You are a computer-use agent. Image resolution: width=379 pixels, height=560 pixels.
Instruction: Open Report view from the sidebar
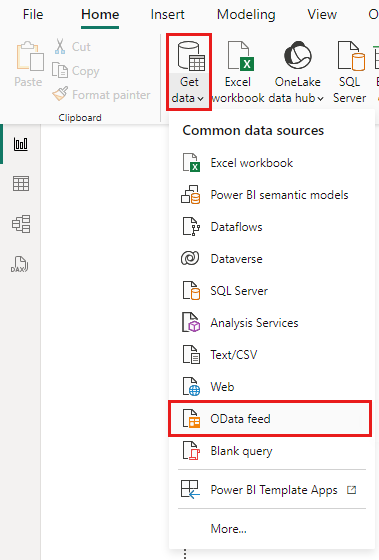coord(21,144)
